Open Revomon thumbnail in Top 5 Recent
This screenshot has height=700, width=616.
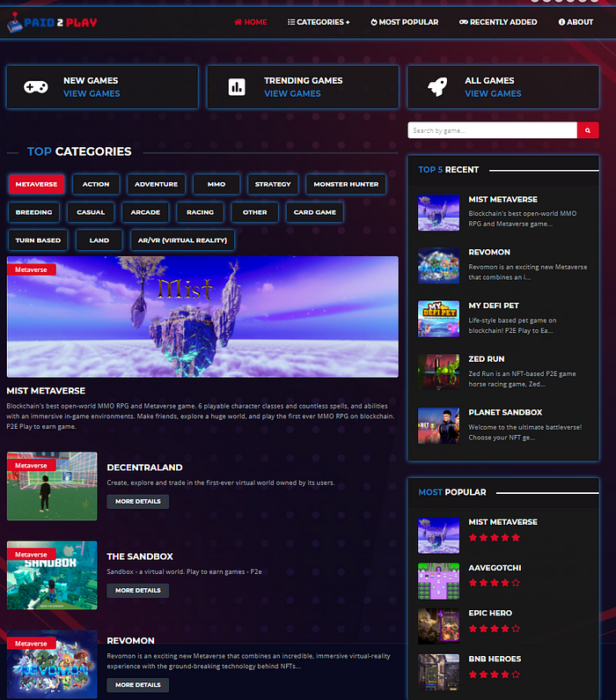click(x=438, y=266)
